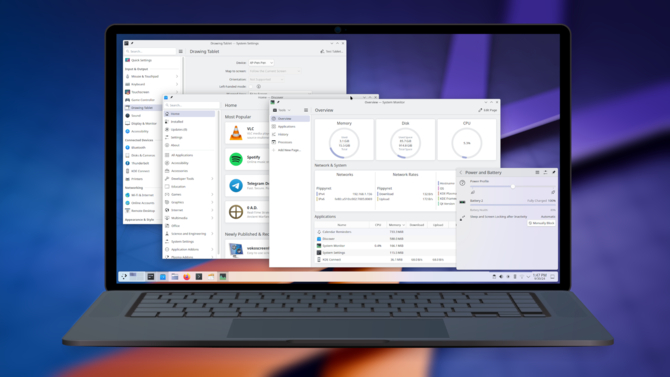Switch to Processes page in System Monitor

(290, 142)
